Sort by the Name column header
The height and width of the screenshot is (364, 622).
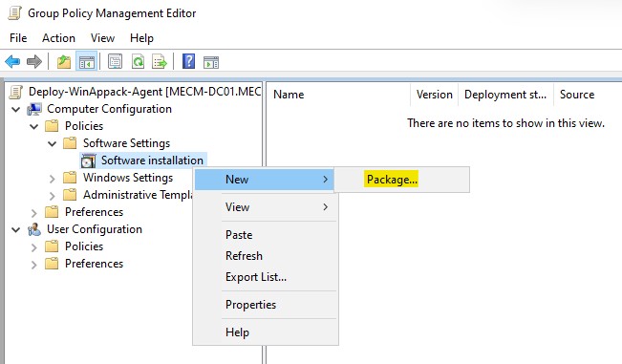pos(339,95)
